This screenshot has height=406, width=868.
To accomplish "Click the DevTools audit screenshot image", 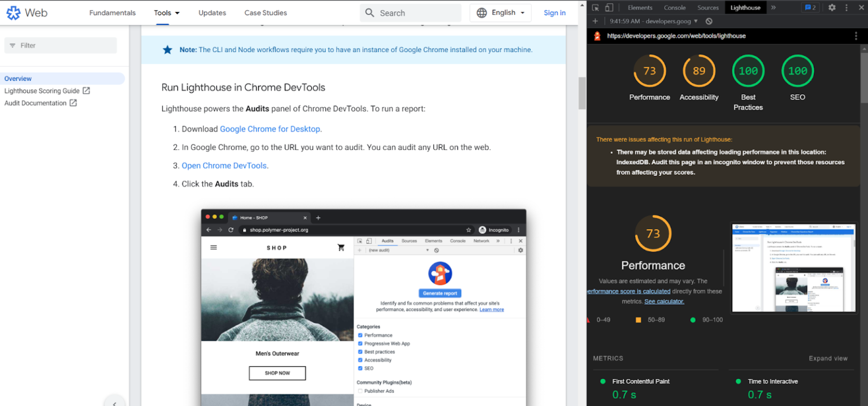I will [x=363, y=308].
